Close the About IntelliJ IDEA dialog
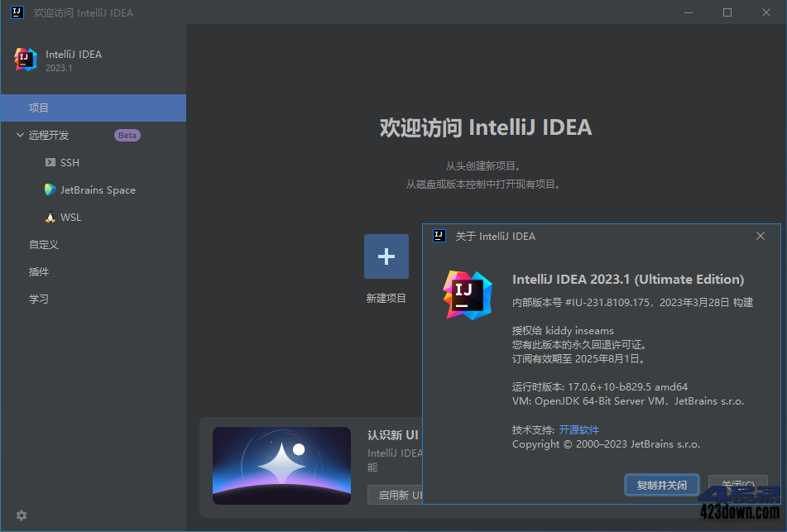Viewport: 787px width, 532px height. pos(761,236)
